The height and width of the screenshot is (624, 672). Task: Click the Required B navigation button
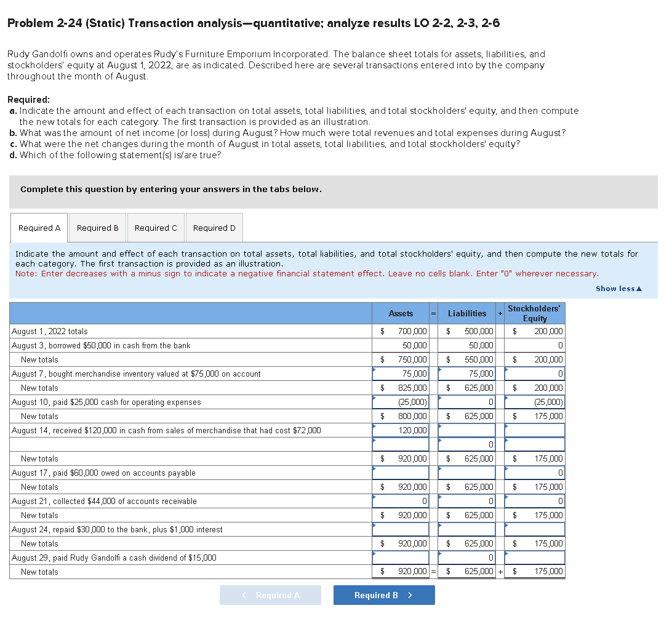(x=383, y=594)
